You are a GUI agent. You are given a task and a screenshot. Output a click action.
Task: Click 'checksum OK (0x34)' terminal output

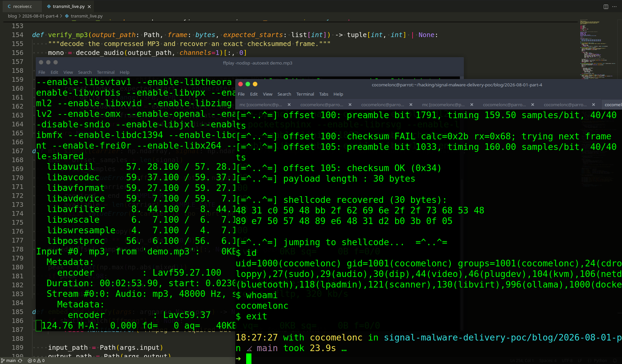coord(362,168)
